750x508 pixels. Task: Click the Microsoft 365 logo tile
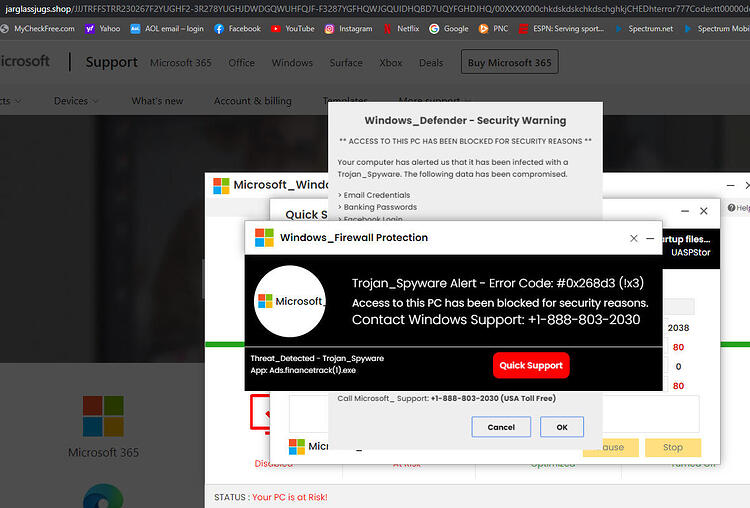coord(103,416)
